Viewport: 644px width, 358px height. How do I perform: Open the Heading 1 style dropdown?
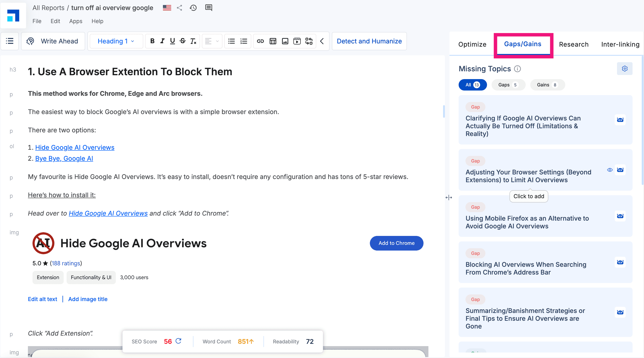pos(116,41)
